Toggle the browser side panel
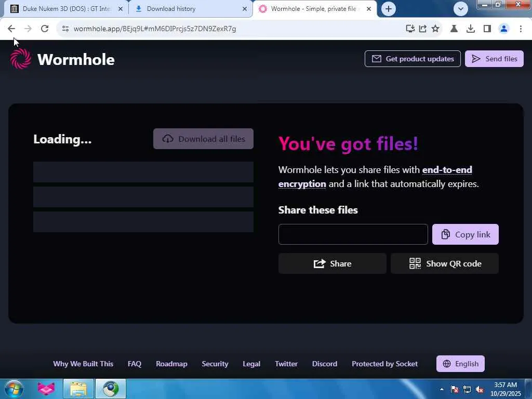The image size is (532, 399). pos(487,29)
